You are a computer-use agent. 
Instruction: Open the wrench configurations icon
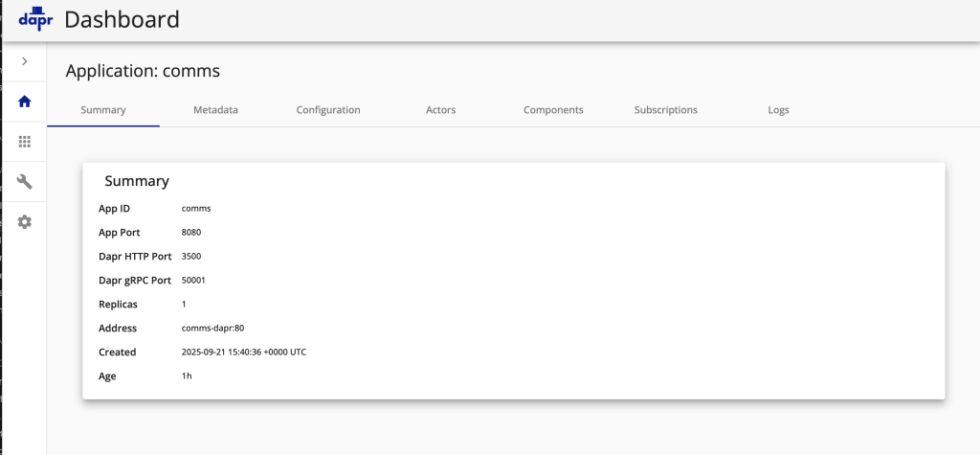[x=24, y=181]
